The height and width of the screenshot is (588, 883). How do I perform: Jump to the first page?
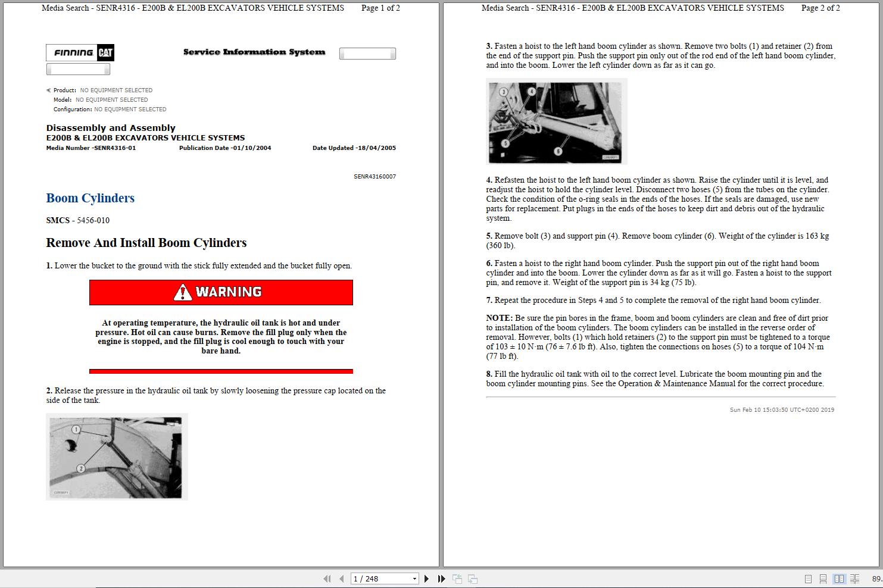pyautogui.click(x=327, y=578)
